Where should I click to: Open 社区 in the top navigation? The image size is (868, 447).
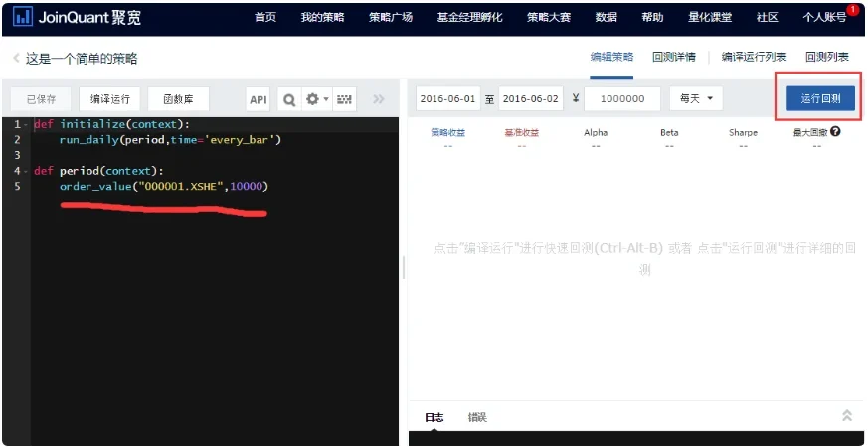[x=768, y=17]
